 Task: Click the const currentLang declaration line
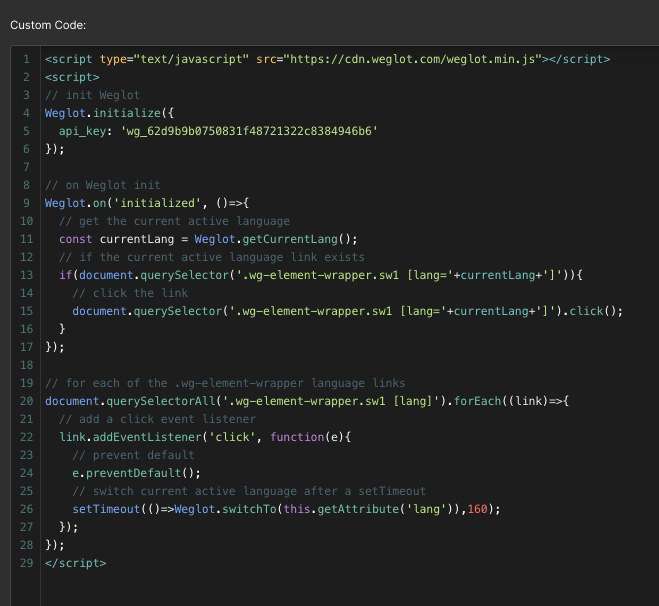(x=208, y=239)
